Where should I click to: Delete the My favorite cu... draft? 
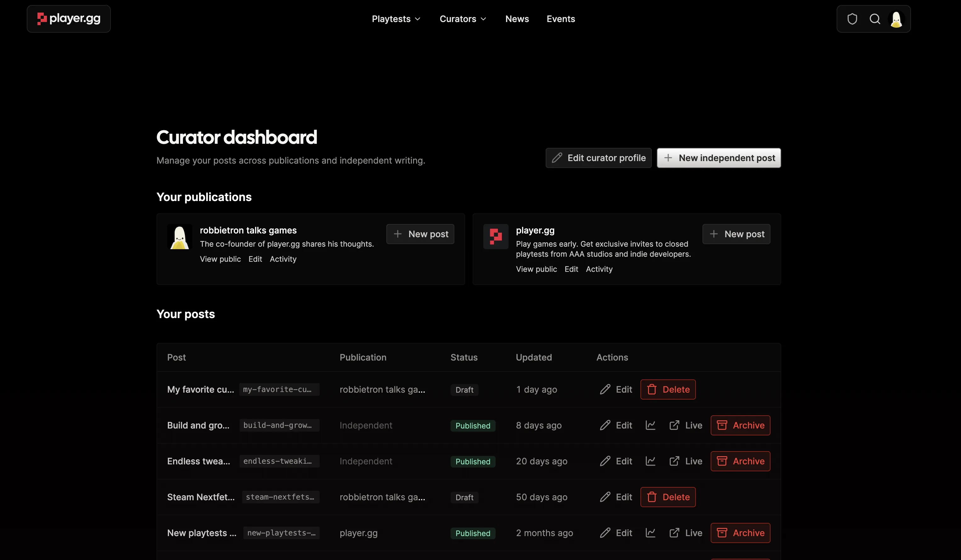668,389
